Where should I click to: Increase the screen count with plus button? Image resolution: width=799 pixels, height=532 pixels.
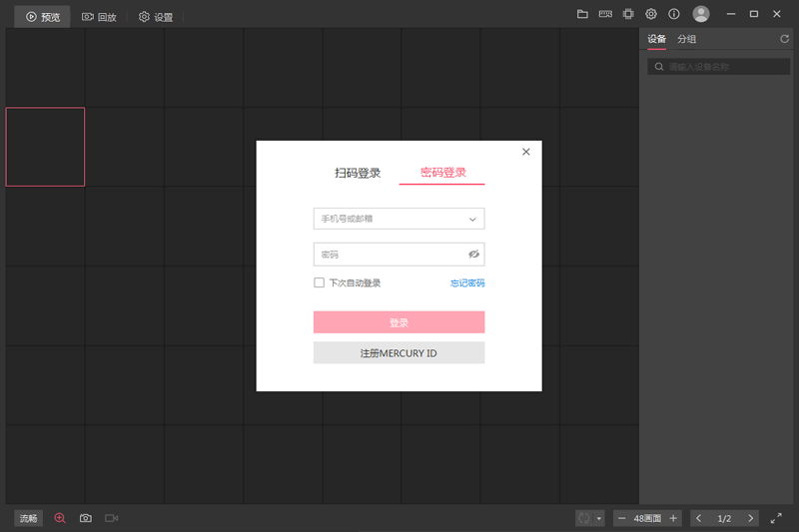tap(673, 518)
